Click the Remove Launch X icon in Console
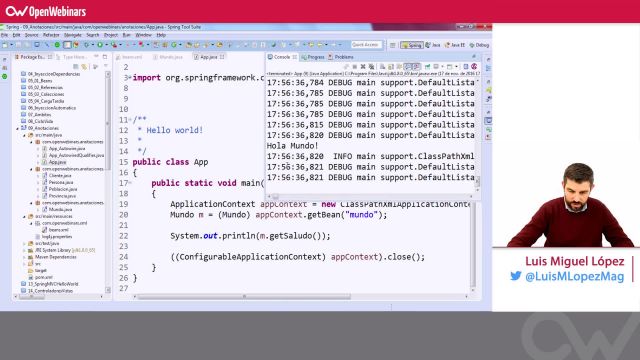The image size is (640, 360). pyautogui.click(x=362, y=67)
